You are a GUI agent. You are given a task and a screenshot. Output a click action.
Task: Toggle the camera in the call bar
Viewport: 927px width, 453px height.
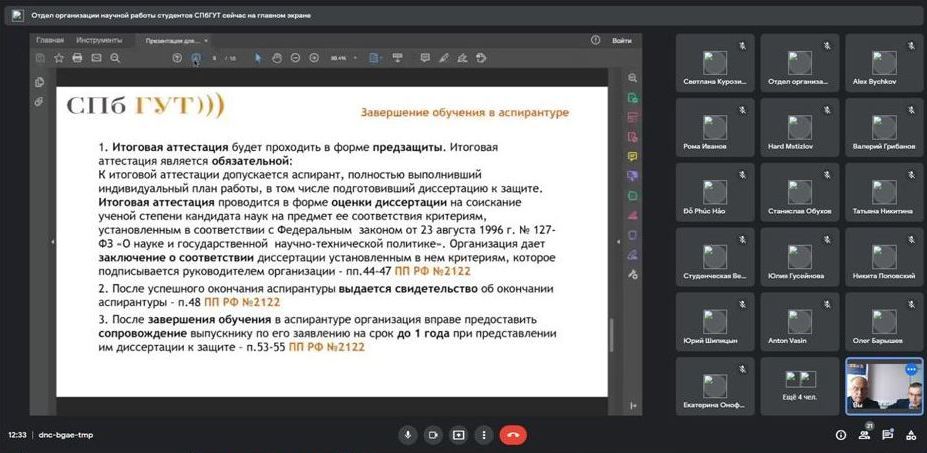433,435
